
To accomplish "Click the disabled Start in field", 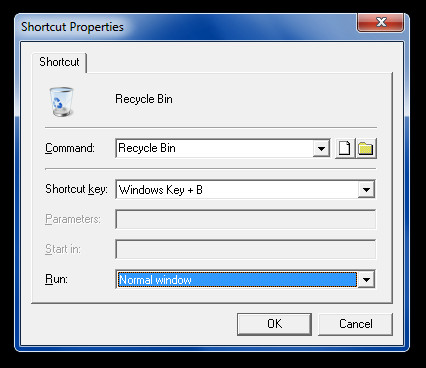I will pos(246,249).
